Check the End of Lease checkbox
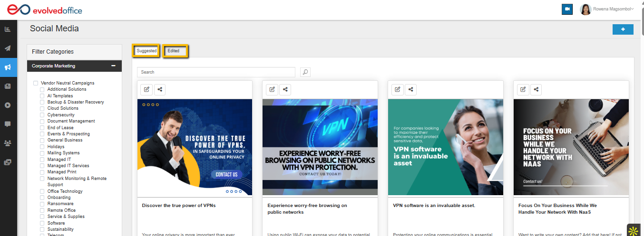Screen dimensions: 644x236 (x=42, y=128)
